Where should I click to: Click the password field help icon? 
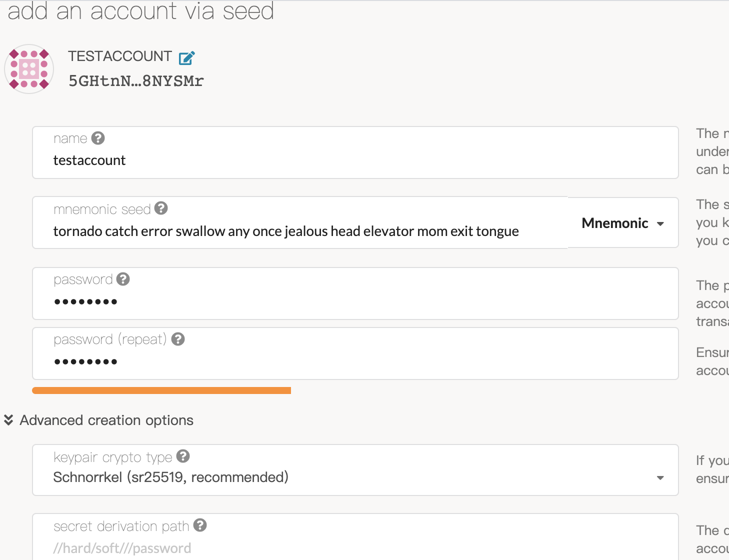(x=123, y=279)
